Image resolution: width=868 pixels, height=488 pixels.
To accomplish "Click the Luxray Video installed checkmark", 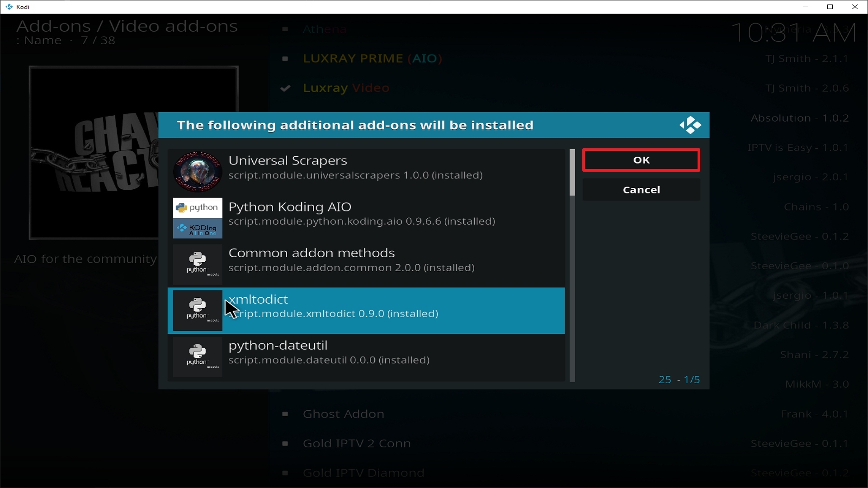I will [285, 88].
